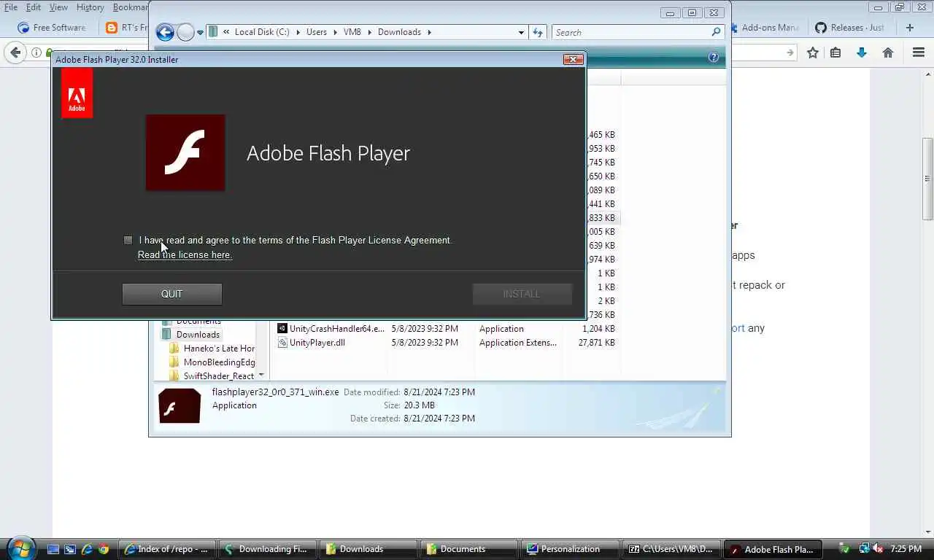Image resolution: width=934 pixels, height=560 pixels.
Task: Click green shield tray icon
Action: (x=844, y=548)
